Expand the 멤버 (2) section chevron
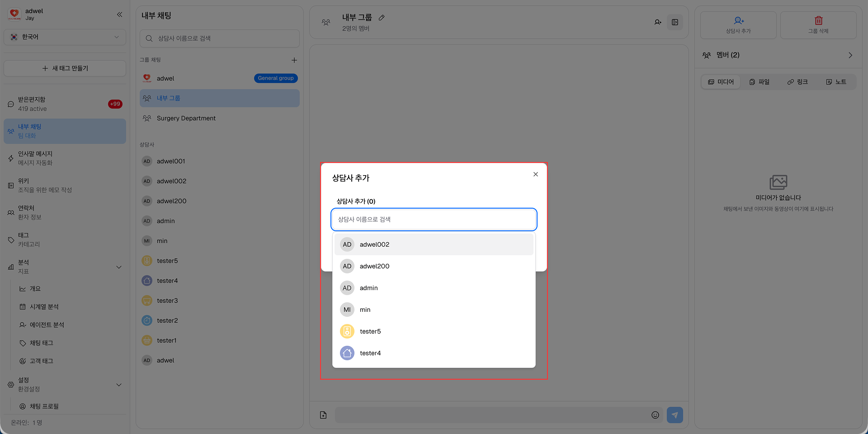Screen dimensions: 868x434 pyautogui.click(x=850, y=55)
